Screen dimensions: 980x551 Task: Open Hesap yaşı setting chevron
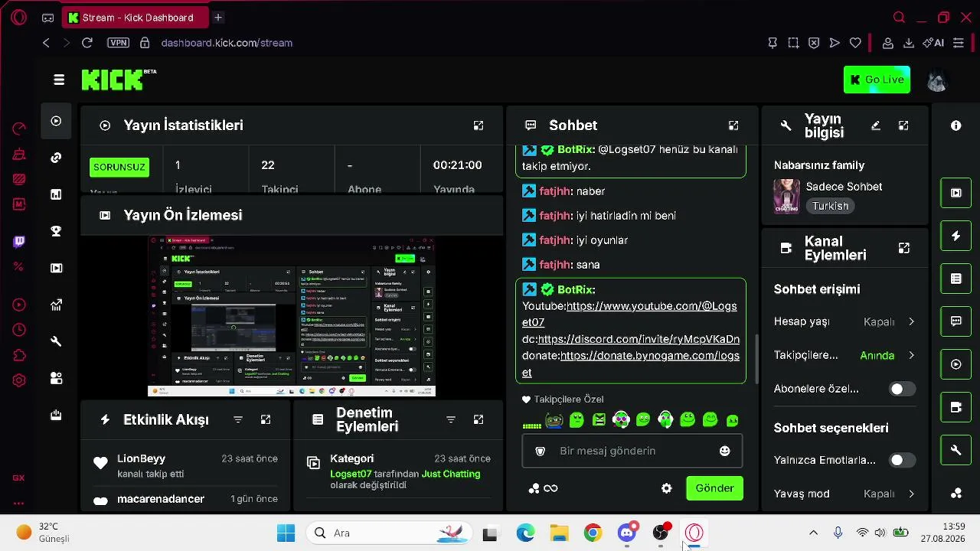click(x=911, y=321)
